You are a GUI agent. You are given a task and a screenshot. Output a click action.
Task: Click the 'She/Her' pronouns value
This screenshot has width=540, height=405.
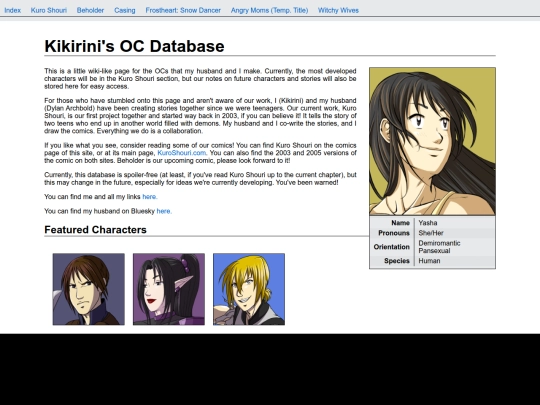pyautogui.click(x=431, y=233)
